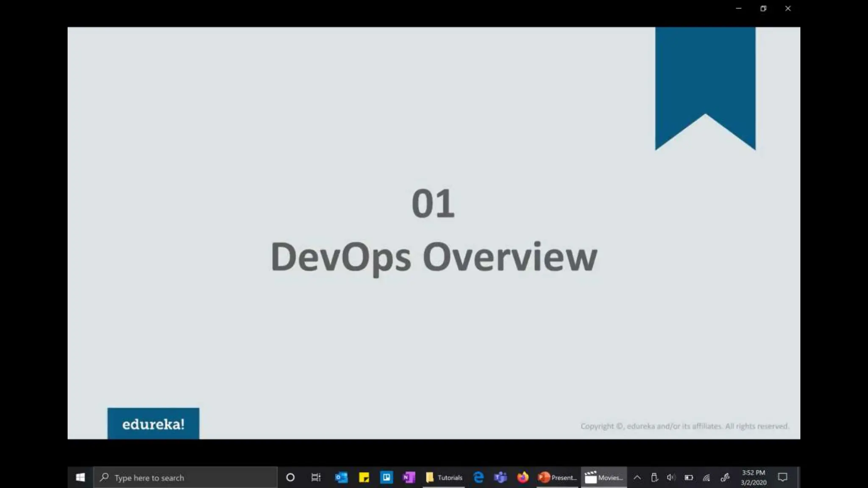Select Movies & TV taskbar button
868x488 pixels.
(604, 477)
